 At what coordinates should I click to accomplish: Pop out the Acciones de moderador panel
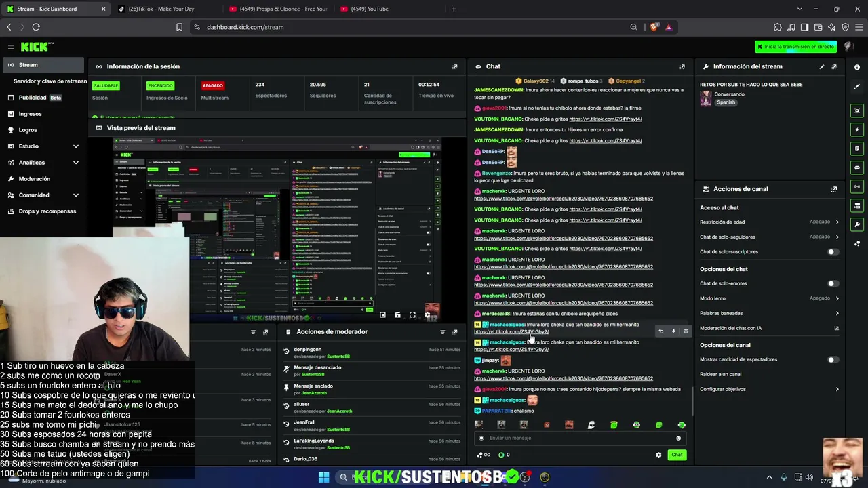[455, 332]
